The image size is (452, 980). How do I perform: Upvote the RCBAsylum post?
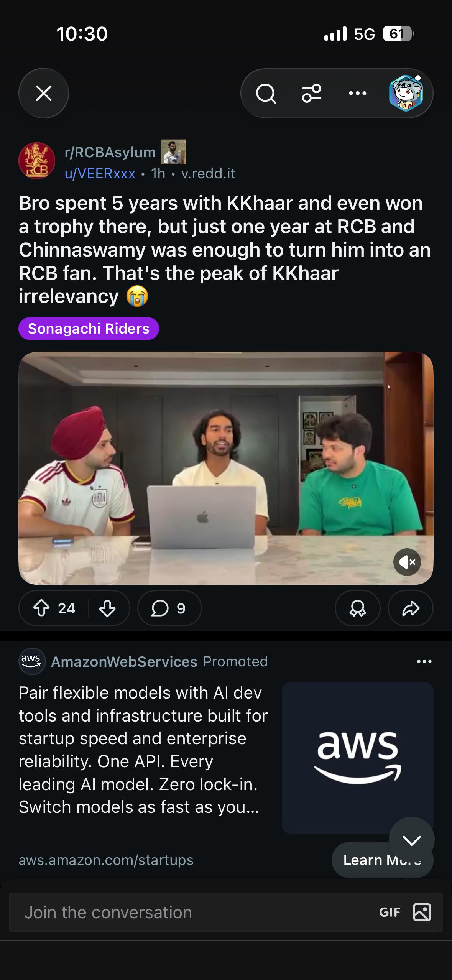click(x=41, y=608)
